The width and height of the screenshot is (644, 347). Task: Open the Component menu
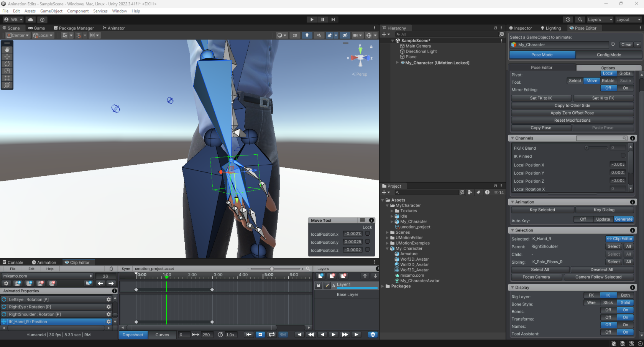[x=78, y=11]
